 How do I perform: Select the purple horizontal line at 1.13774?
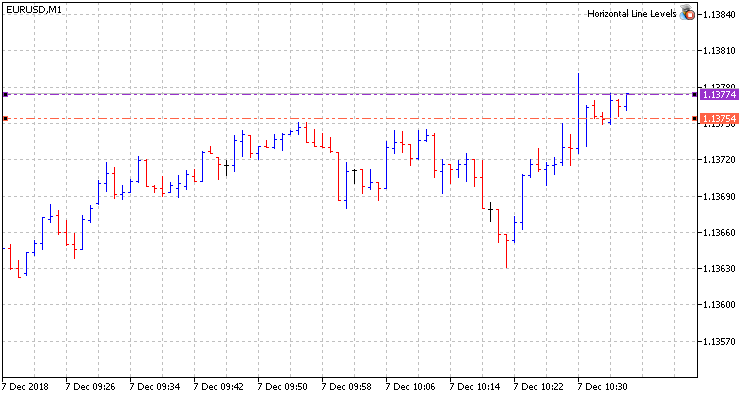(x=349, y=95)
